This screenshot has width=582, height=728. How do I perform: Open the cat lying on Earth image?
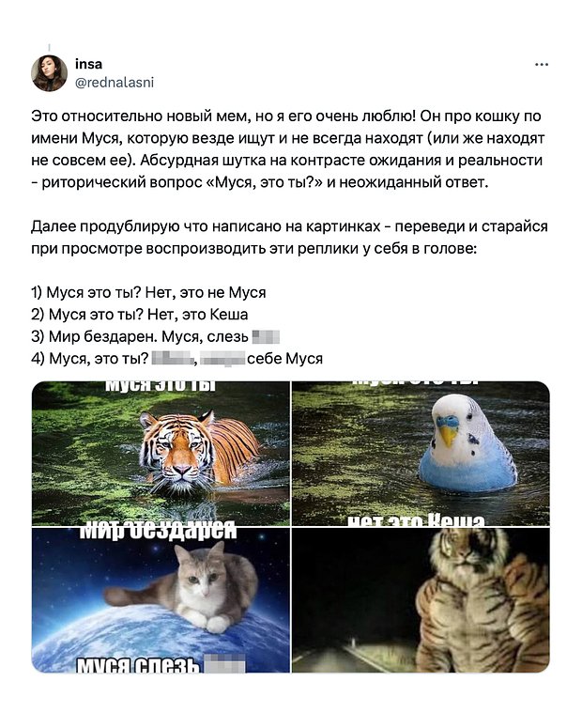(x=161, y=600)
